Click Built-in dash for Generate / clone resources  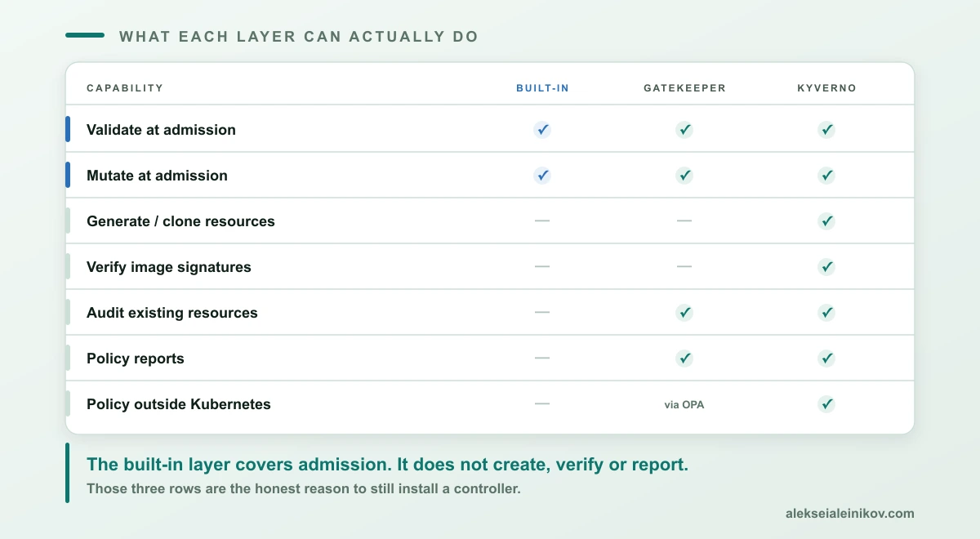pyautogui.click(x=542, y=220)
